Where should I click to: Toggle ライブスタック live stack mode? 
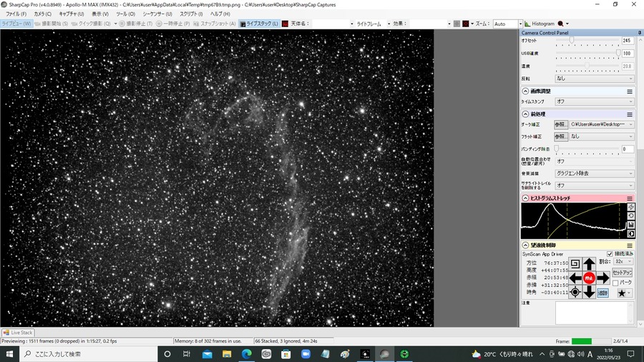[x=259, y=24]
